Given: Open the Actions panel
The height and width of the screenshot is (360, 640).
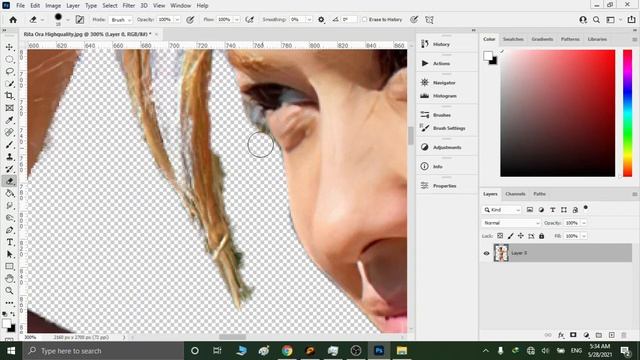Looking at the screenshot, I should pos(441,63).
